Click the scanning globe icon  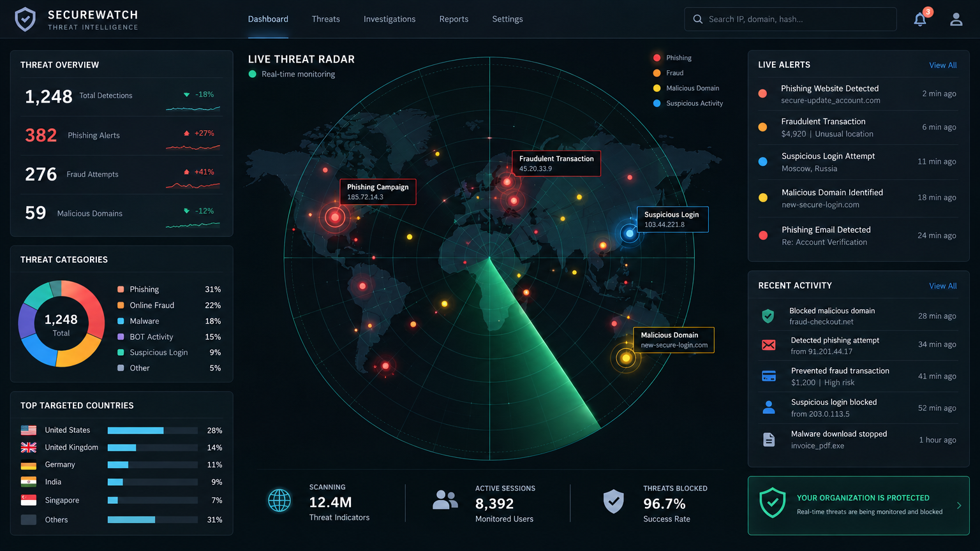click(x=279, y=501)
